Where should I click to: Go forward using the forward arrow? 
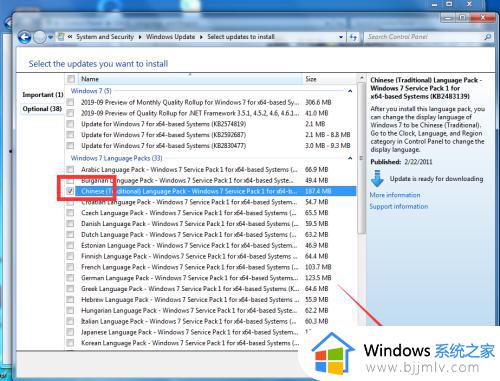click(40, 37)
